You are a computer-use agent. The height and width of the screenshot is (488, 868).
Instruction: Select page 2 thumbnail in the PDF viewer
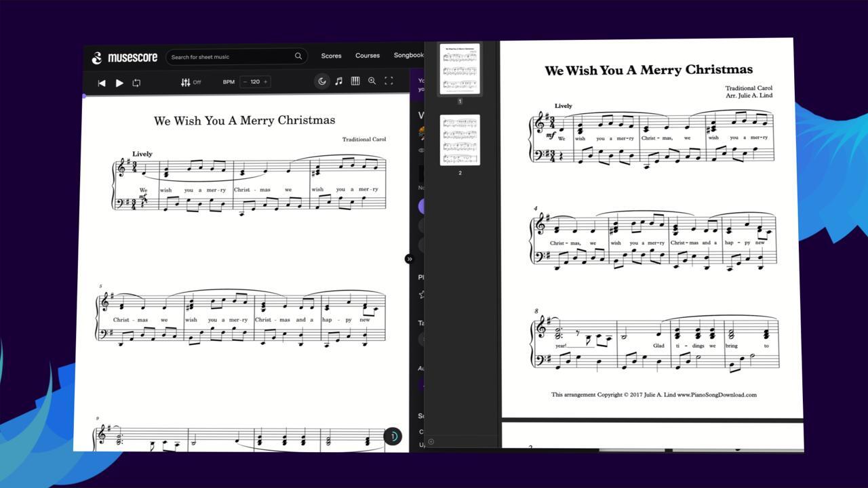point(460,140)
